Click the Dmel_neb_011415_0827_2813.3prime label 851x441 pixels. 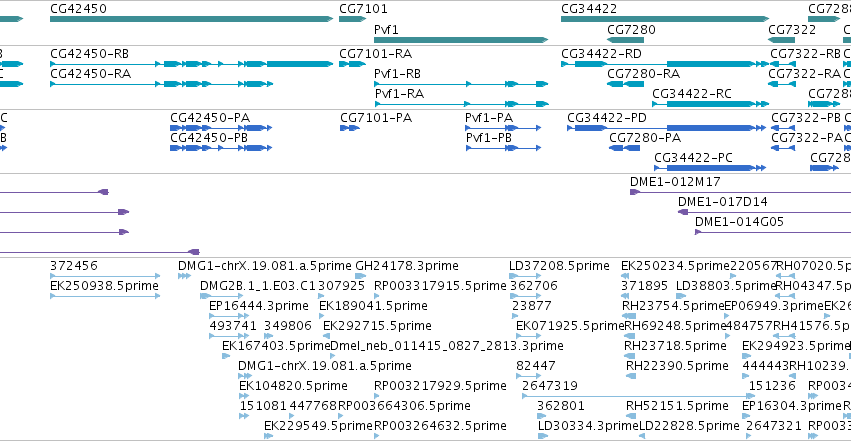447,346
